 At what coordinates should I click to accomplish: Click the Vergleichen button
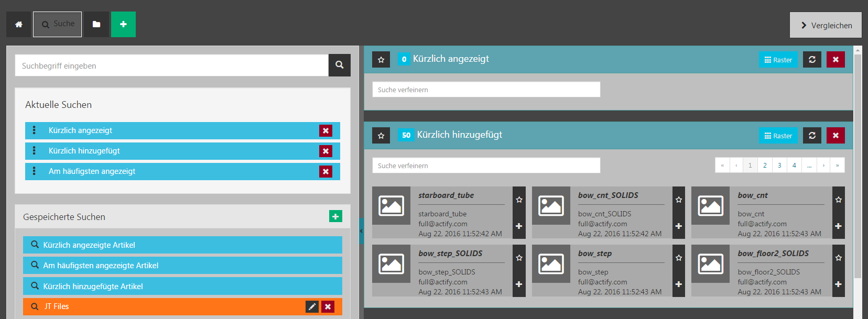point(826,25)
